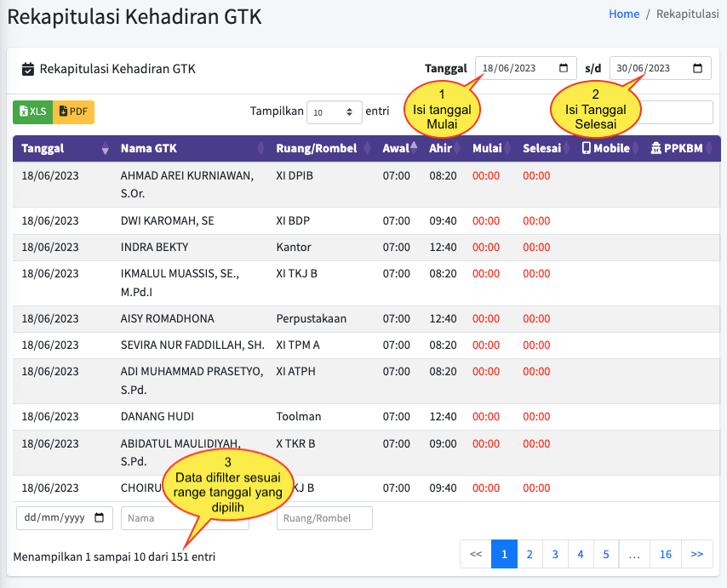Viewport: 727px width, 588px height.
Task: Select current page 1 in pagination
Action: (505, 554)
